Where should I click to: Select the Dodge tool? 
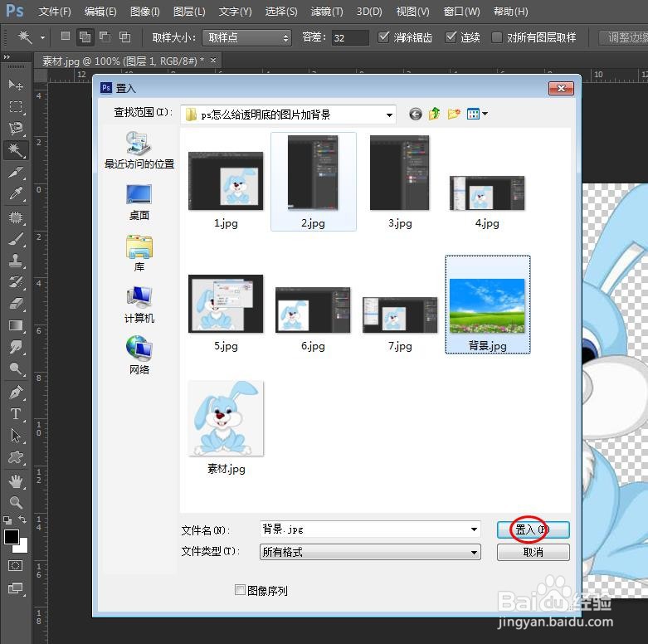coord(16,368)
